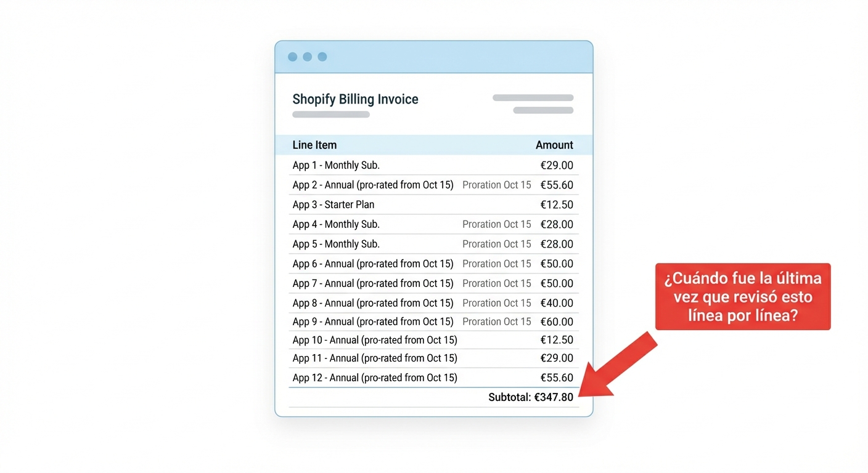Select App 7 - Annual pro-rated line item
Screen dimensions: 868x473
tap(433, 283)
